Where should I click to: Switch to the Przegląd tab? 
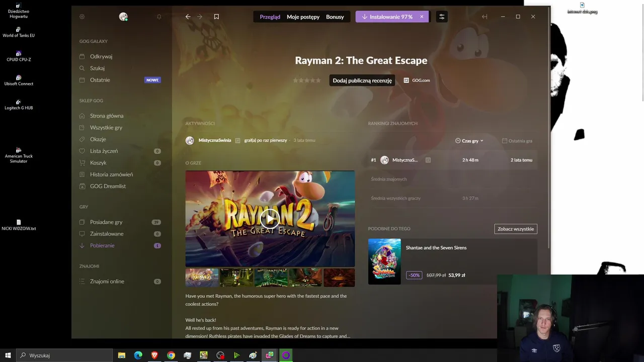pos(270,17)
